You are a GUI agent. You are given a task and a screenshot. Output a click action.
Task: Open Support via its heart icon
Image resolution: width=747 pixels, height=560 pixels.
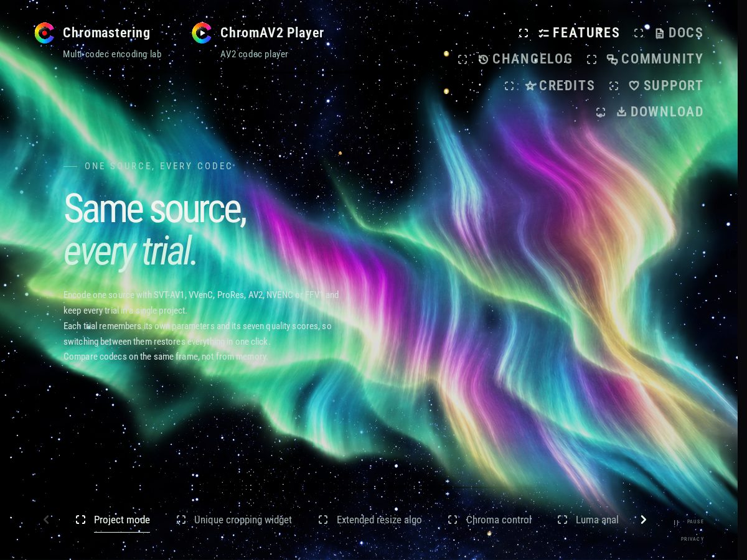[634, 86]
